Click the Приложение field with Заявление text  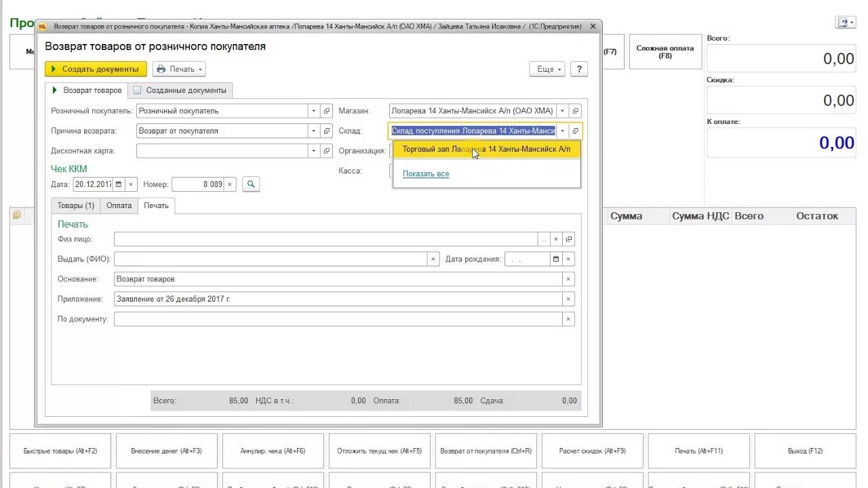click(x=338, y=299)
